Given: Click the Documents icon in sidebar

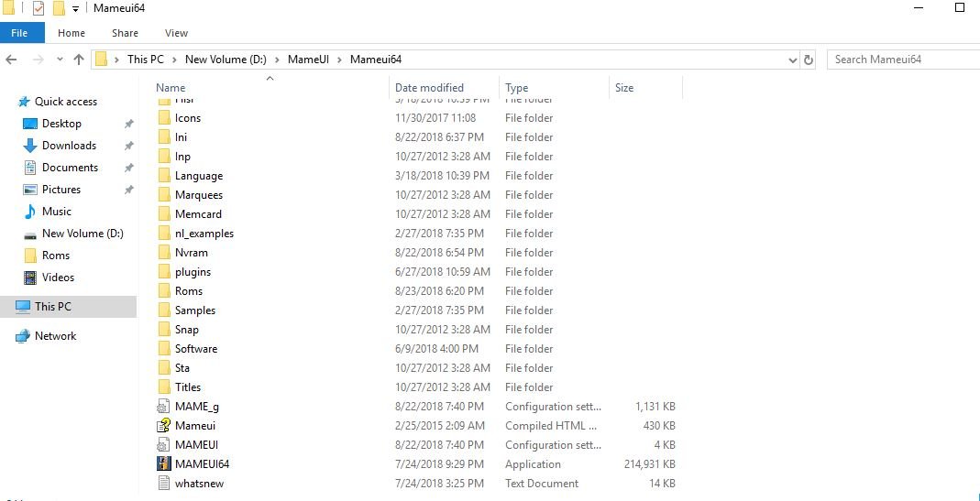Looking at the screenshot, I should (30, 168).
